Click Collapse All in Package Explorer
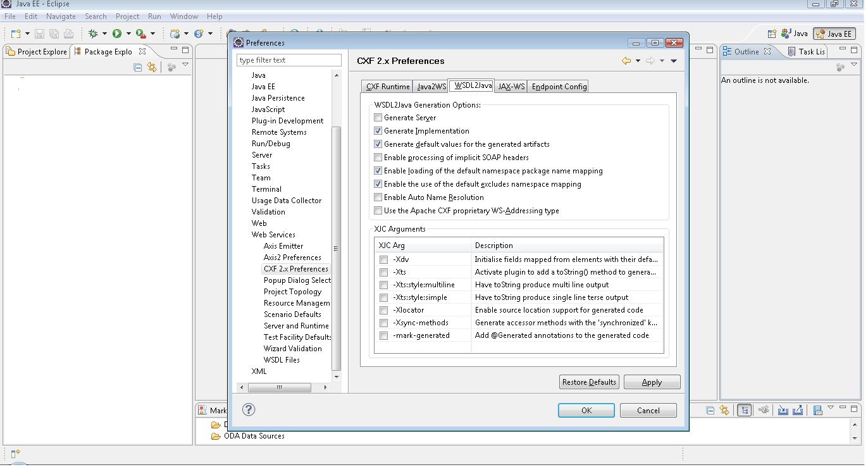The height and width of the screenshot is (467, 868). point(138,67)
